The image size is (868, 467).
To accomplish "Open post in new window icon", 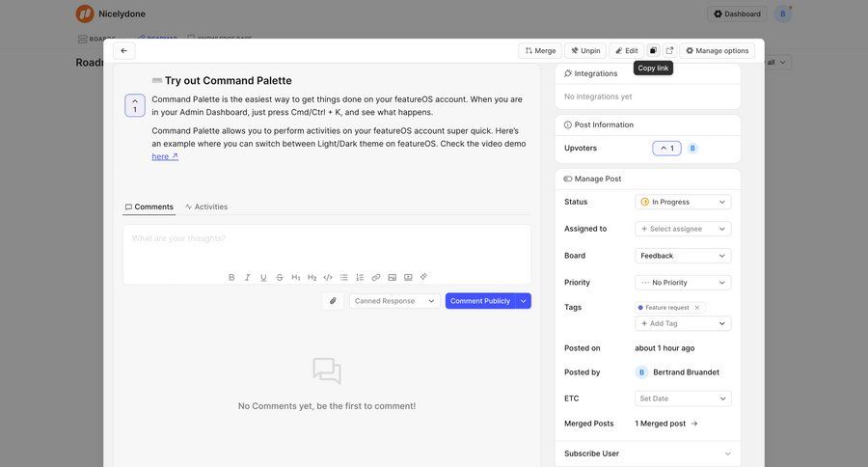I will click(669, 50).
